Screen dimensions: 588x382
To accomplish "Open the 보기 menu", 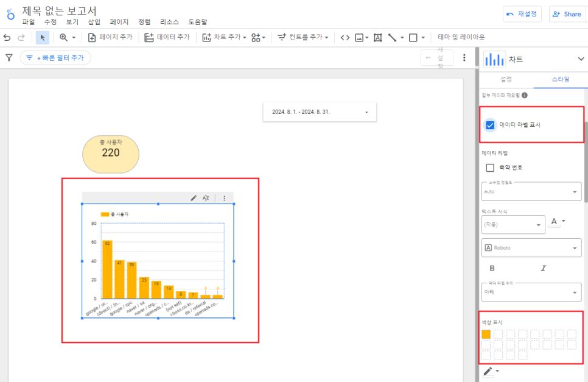I will pos(72,22).
